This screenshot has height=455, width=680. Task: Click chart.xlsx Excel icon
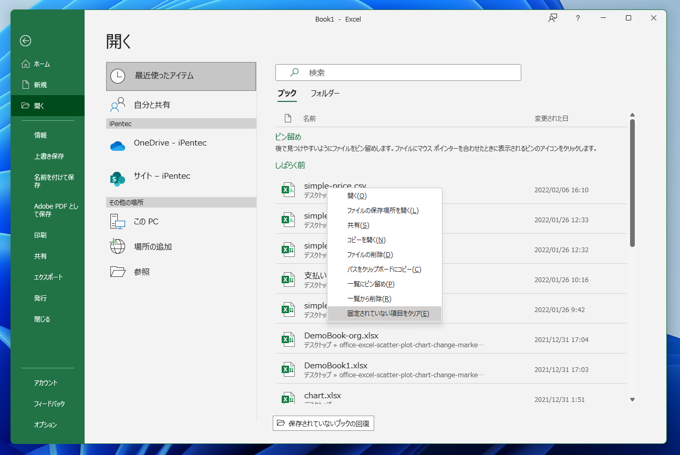tap(288, 398)
